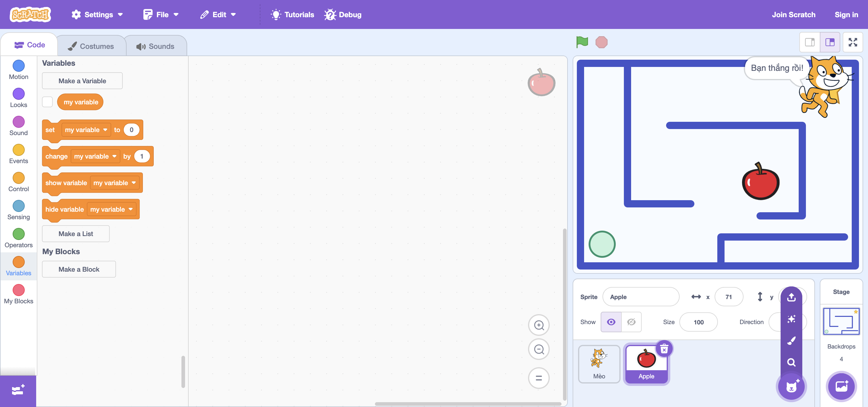The width and height of the screenshot is (868, 407).
Task: Upload a sprite from computer
Action: tap(791, 297)
